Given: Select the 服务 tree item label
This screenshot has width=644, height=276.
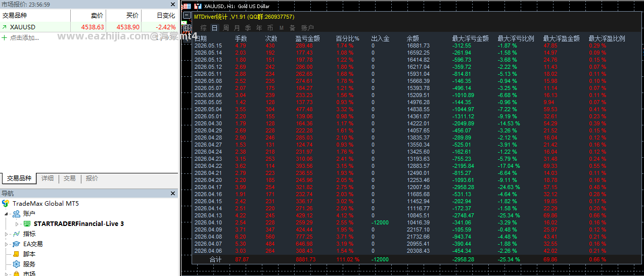Looking at the screenshot, I should (x=29, y=264).
